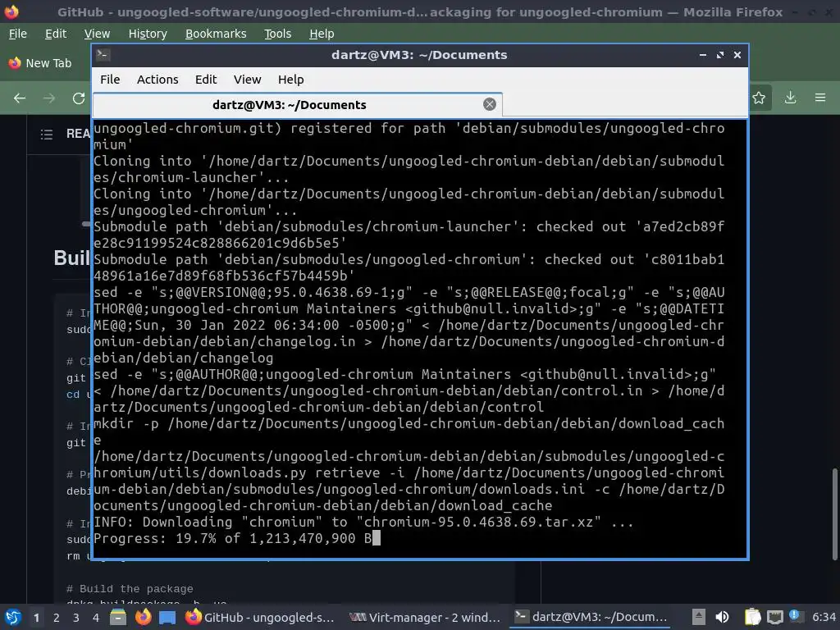Open the terminal File menu
The image size is (840, 630).
coord(110,80)
